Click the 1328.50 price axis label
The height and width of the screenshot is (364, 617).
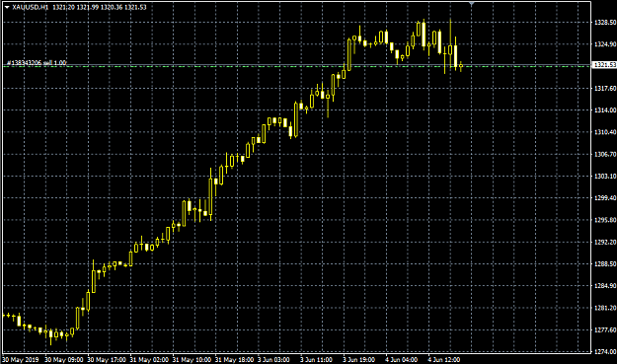click(x=605, y=23)
